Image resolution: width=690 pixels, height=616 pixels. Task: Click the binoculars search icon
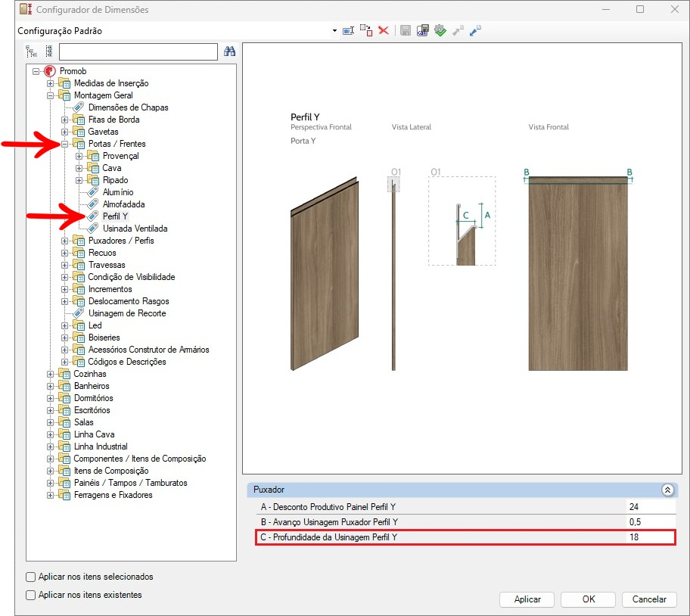(x=230, y=51)
